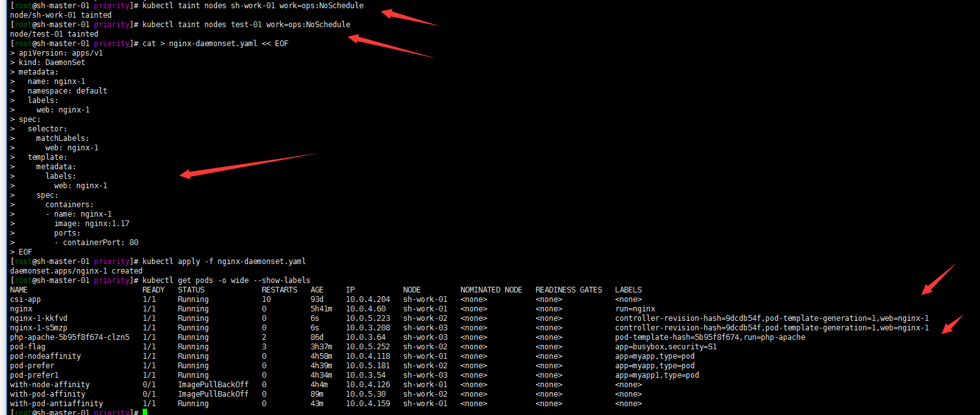The width and height of the screenshot is (980, 415).
Task: Click pod name pod-flag
Action: click(x=28, y=347)
